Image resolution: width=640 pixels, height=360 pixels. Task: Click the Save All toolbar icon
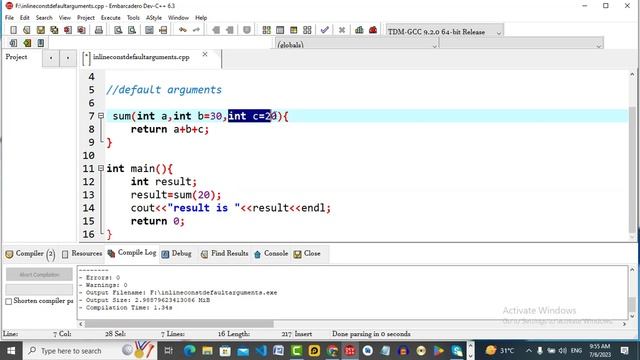pyautogui.click(x=54, y=30)
